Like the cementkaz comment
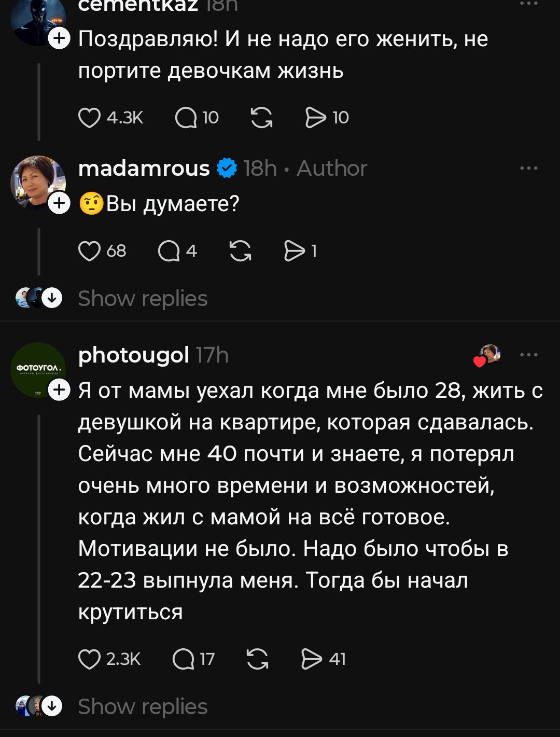 (89, 118)
